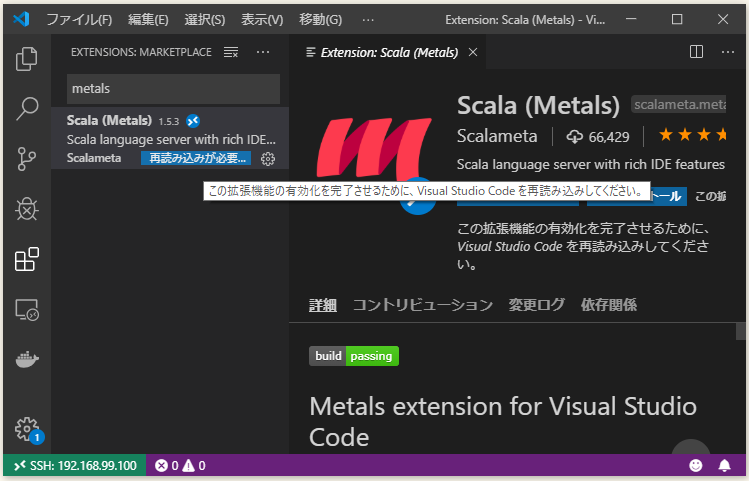Viewport: 749px width, 481px height.
Task: Open Scala (Metals) manage gear icon
Action: pos(268,159)
